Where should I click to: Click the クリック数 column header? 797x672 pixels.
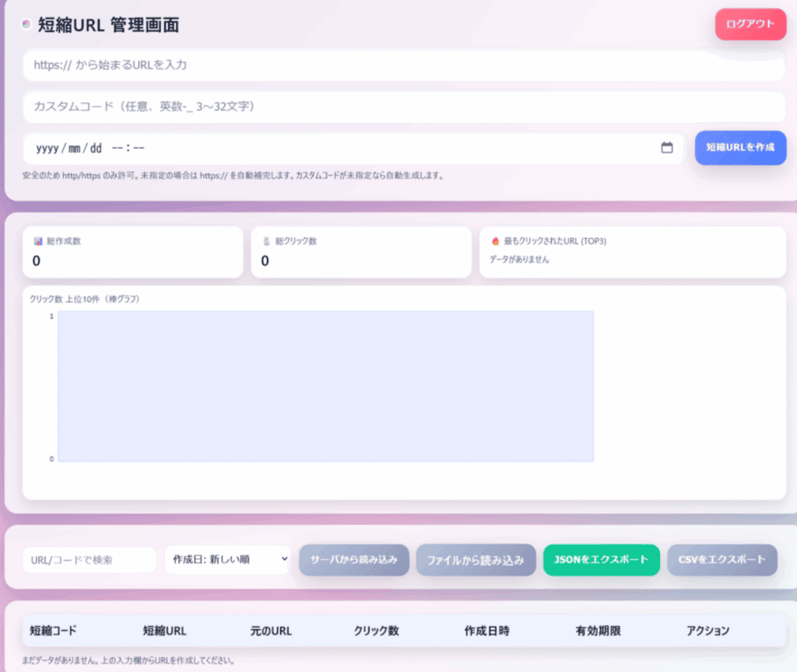376,631
